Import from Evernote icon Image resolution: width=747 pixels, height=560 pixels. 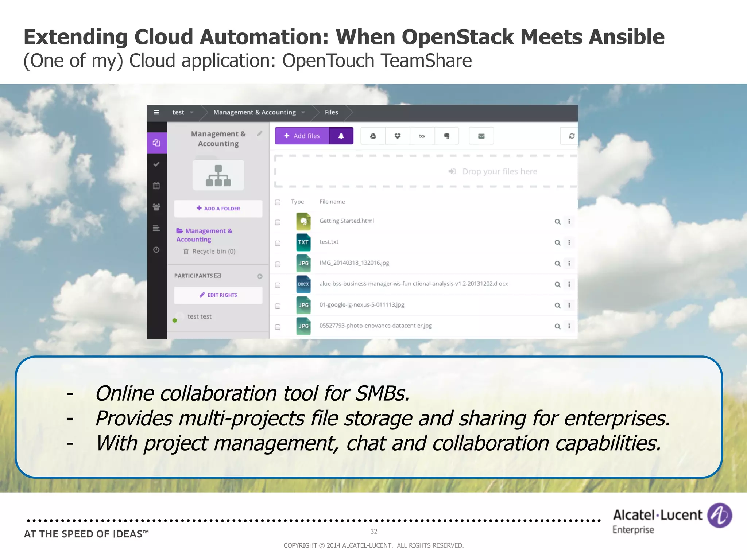446,136
